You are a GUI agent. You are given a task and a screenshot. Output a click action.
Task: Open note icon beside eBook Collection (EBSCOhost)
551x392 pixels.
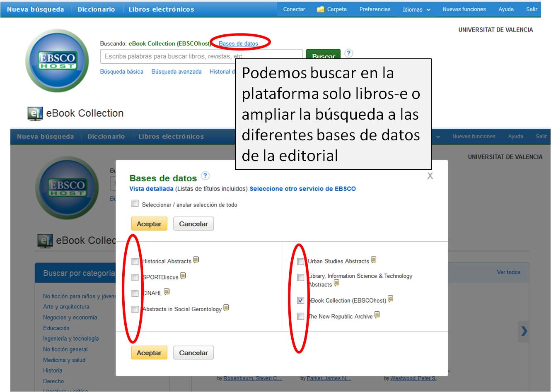390,299
